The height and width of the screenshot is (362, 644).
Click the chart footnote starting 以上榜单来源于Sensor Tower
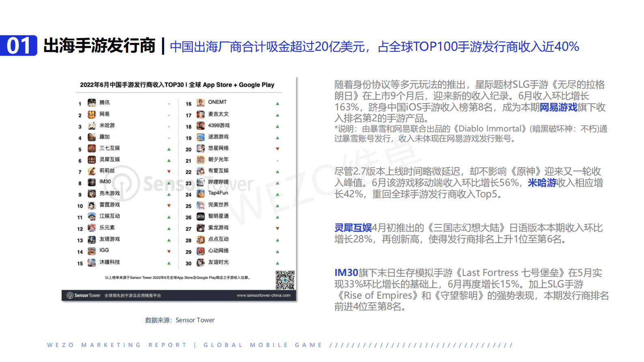178,278
